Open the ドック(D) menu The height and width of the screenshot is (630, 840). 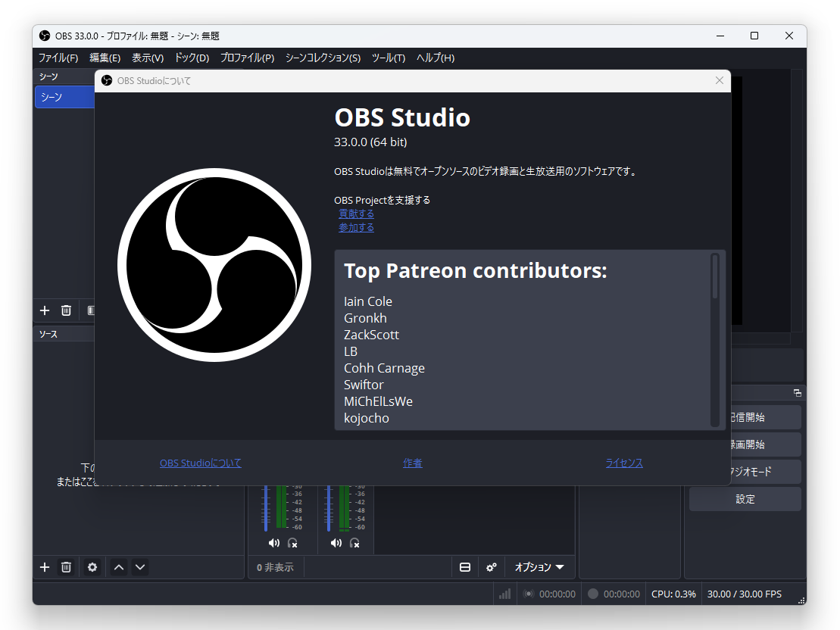coord(192,58)
